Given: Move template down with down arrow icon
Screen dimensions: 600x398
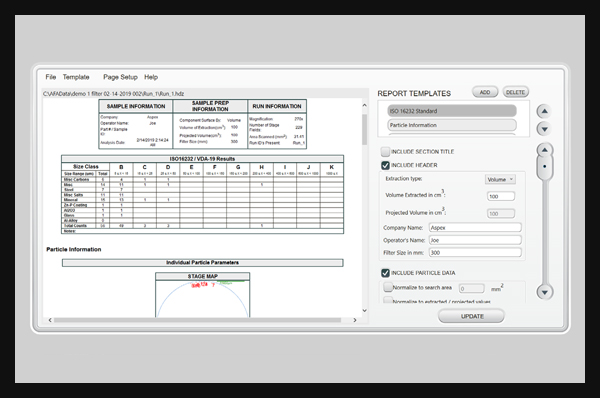Looking at the screenshot, I should coord(544,129).
